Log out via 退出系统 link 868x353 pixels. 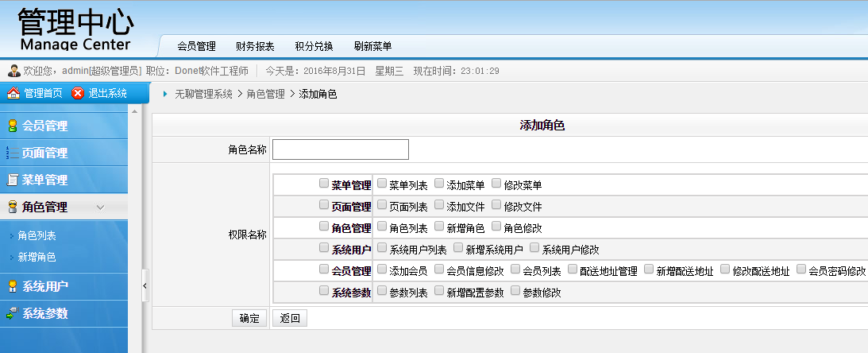click(x=108, y=93)
